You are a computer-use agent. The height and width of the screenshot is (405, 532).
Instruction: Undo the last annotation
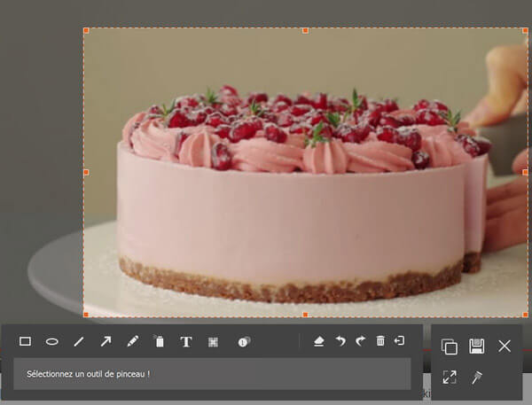click(340, 341)
